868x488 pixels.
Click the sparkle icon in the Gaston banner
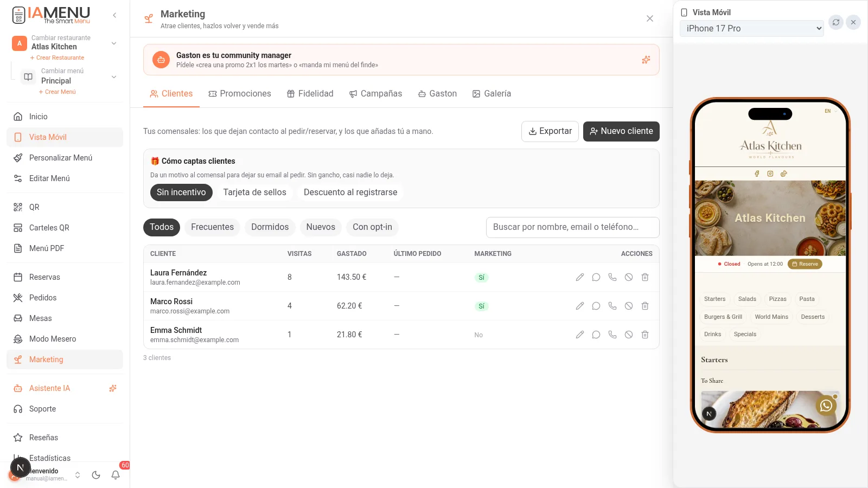coord(646,60)
